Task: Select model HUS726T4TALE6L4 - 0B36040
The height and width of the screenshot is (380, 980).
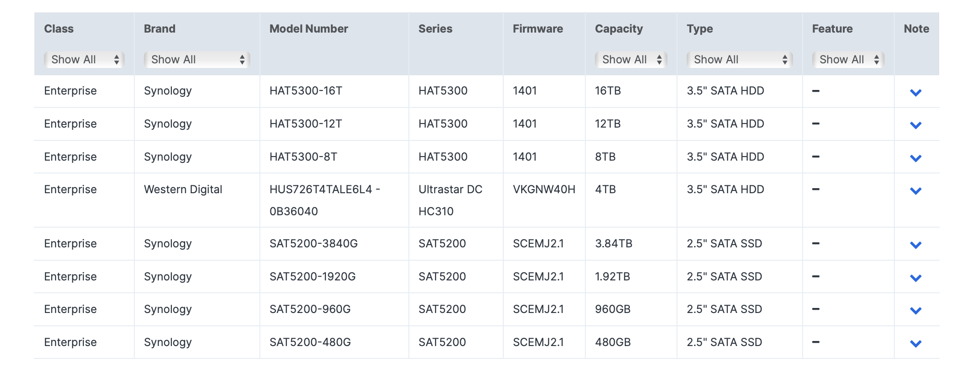Action: tap(325, 200)
